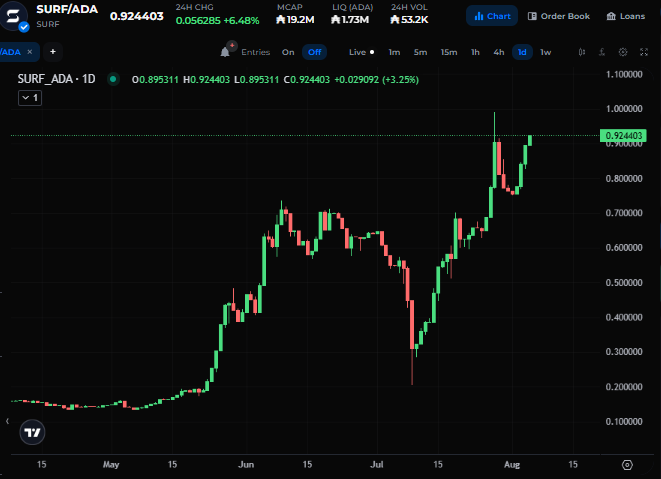Click the TradingView logo badge
This screenshot has width=661, height=479.
pos(32,432)
